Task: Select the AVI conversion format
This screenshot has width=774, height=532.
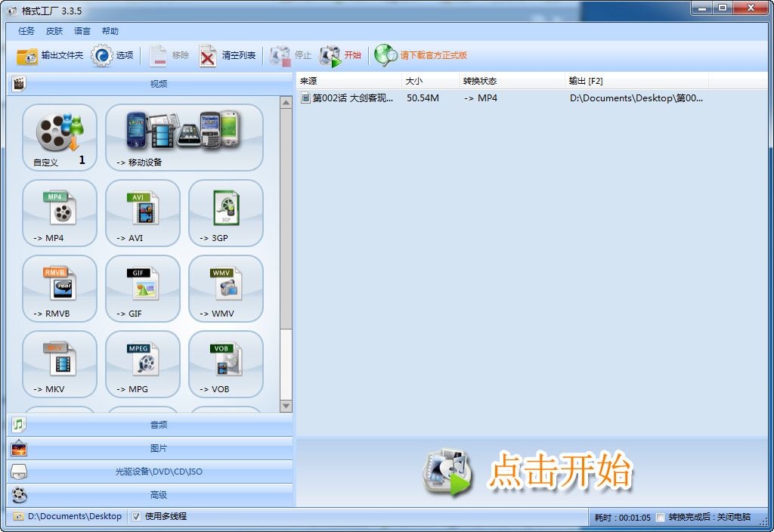Action: 142,213
